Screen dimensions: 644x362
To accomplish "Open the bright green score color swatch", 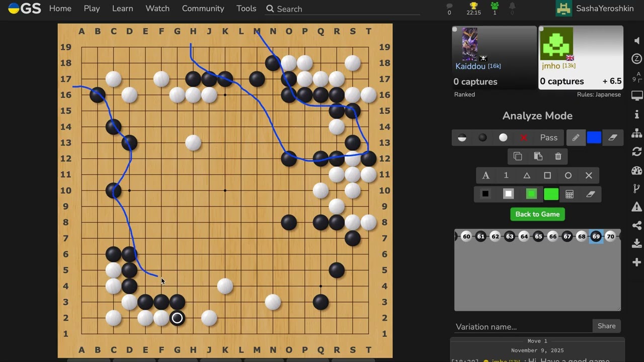I will click(x=551, y=194).
